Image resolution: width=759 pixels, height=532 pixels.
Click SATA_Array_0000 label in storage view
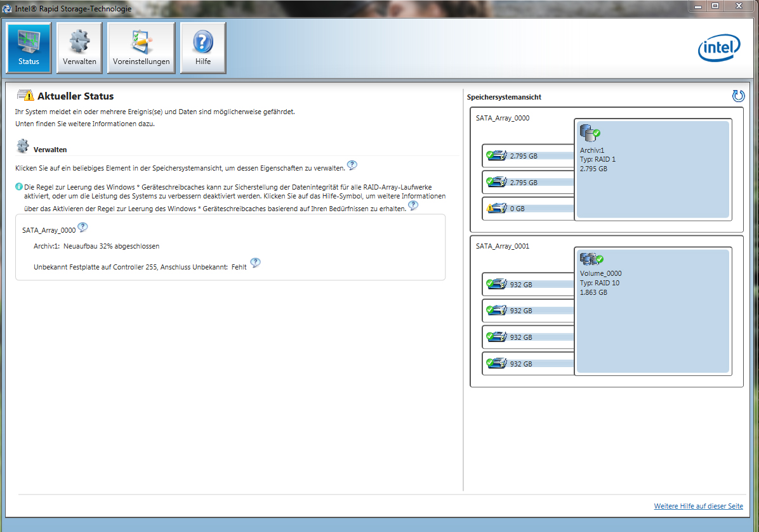tap(503, 118)
